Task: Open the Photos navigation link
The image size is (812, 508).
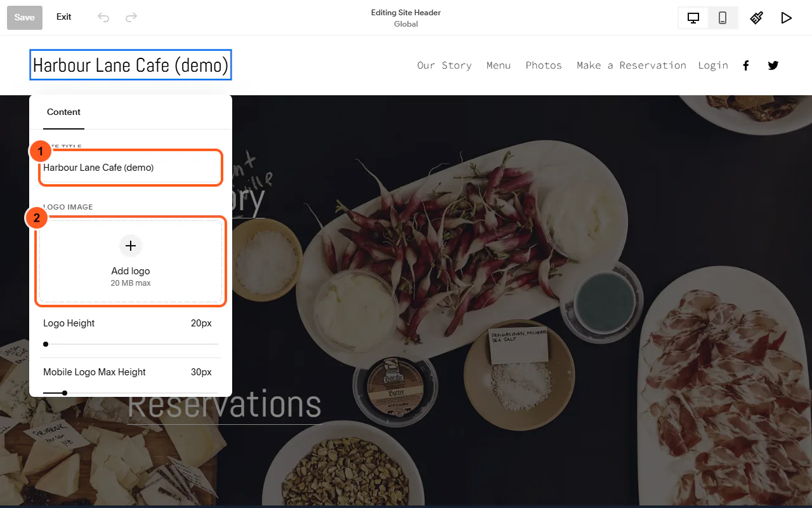Action: (544, 65)
